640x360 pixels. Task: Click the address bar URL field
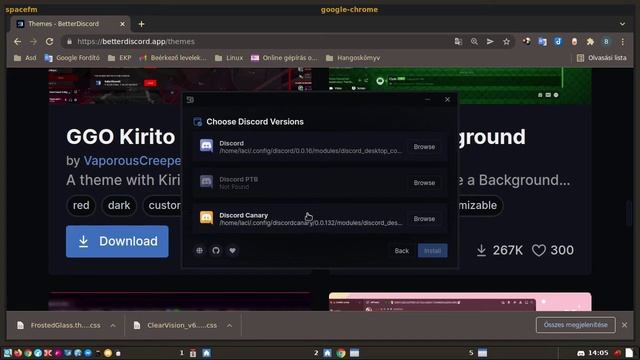click(x=261, y=42)
